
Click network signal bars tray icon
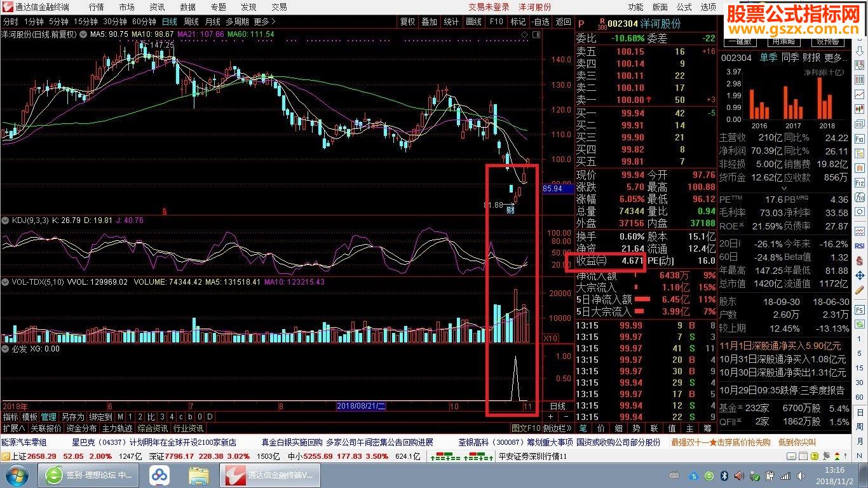coord(785,475)
